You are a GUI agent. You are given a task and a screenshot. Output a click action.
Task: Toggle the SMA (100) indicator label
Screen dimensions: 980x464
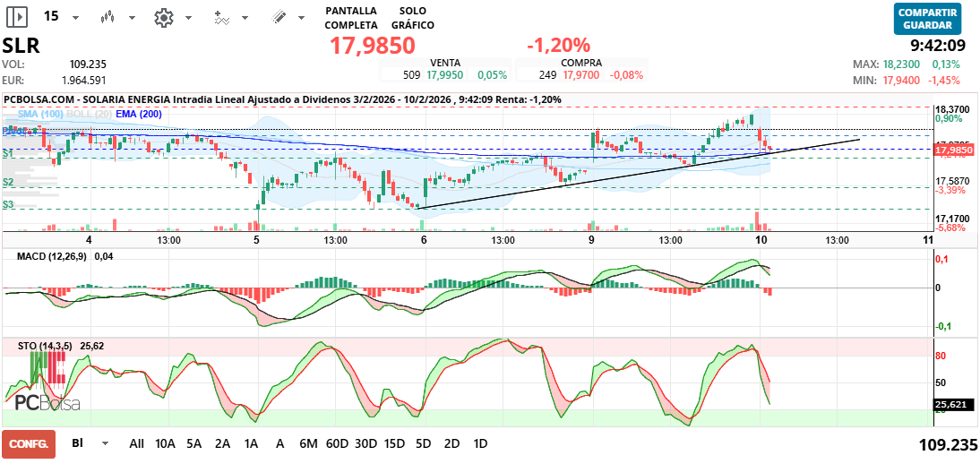tap(40, 114)
